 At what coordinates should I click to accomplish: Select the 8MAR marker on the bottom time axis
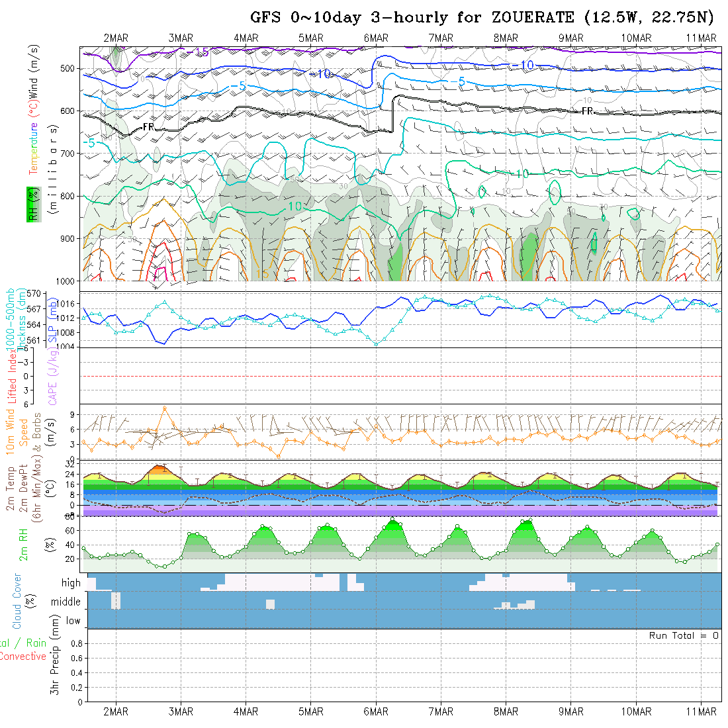click(x=506, y=711)
